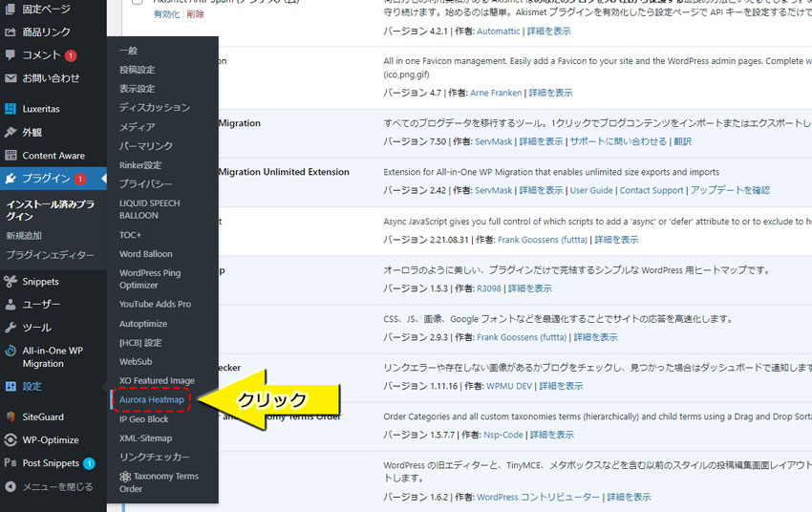Image resolution: width=812 pixels, height=512 pixels.
Task: Select WebSub in the settings flyout
Action: coord(136,361)
